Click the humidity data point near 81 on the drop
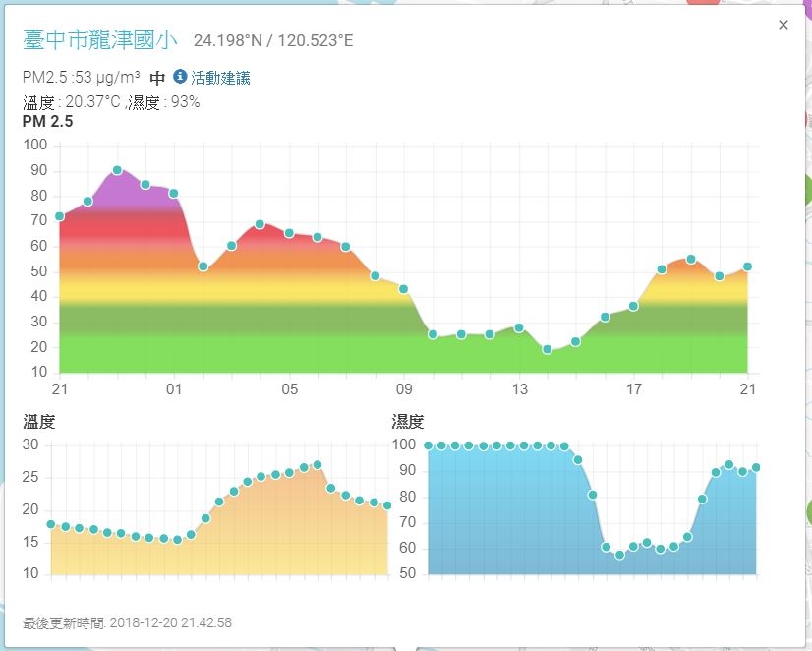812x651 pixels. coord(593,495)
